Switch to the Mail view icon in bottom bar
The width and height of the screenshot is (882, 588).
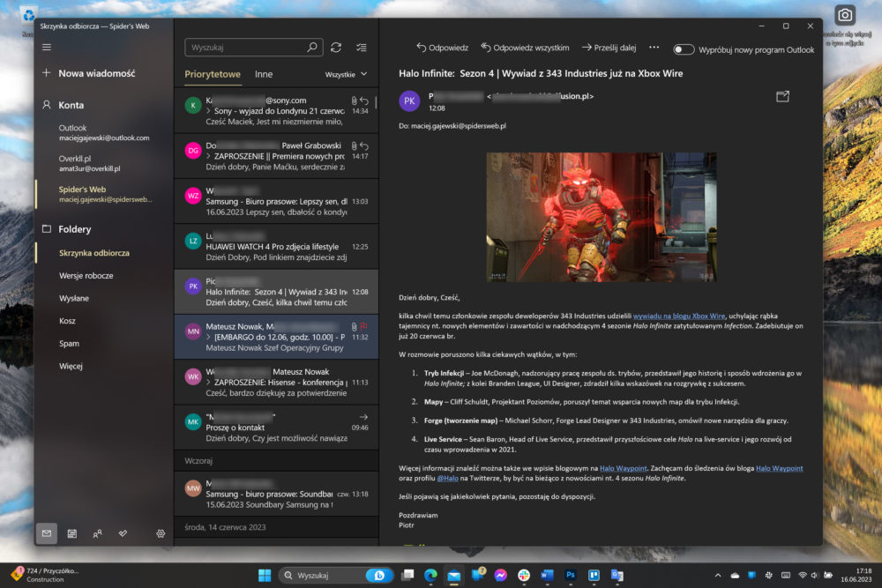[x=47, y=533]
